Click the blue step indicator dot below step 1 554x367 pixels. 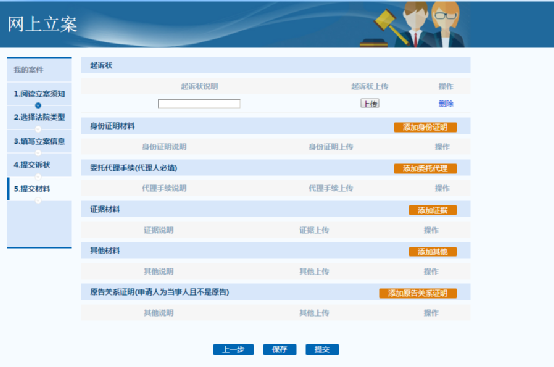[38, 105]
